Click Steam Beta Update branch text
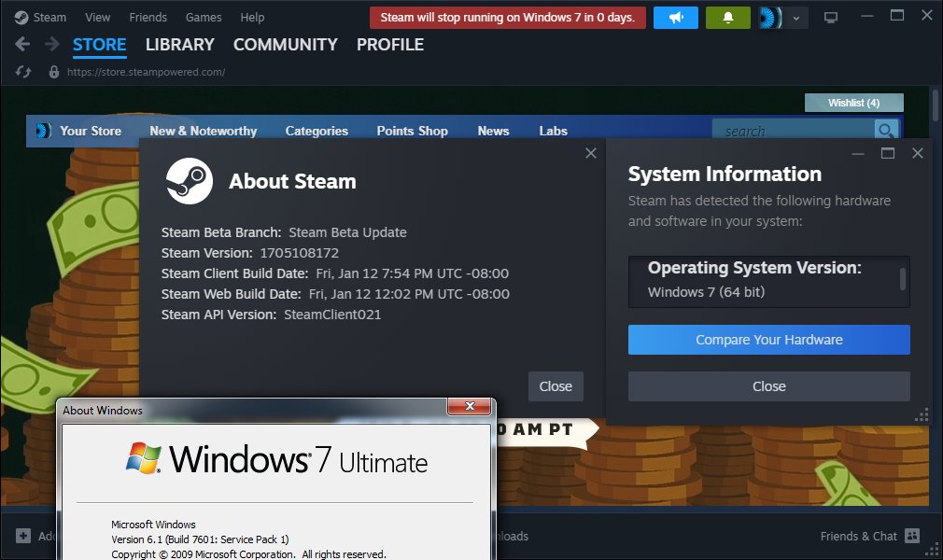Screen dimensions: 943x560 347,232
